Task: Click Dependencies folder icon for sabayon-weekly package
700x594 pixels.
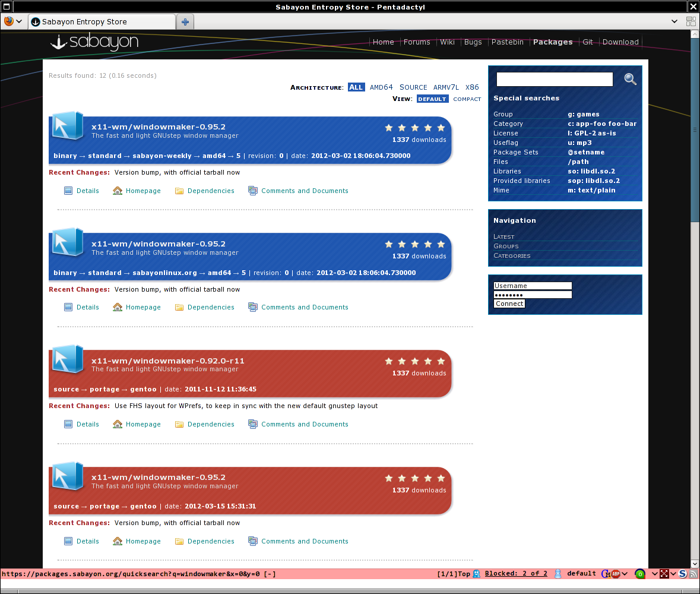Action: (179, 191)
